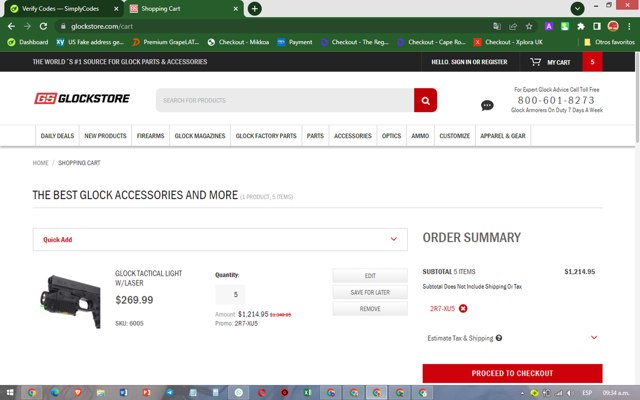
Task: Open the Apparel & Gear menu
Action: pos(503,136)
